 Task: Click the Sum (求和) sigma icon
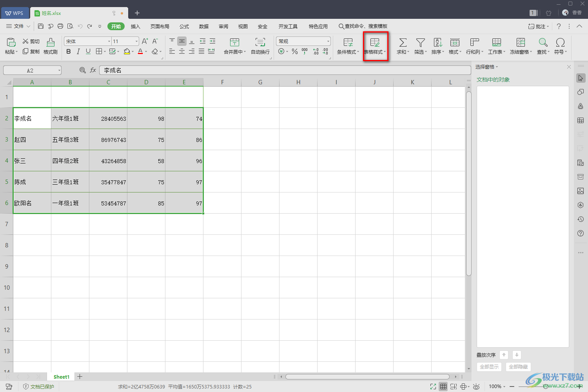(403, 42)
